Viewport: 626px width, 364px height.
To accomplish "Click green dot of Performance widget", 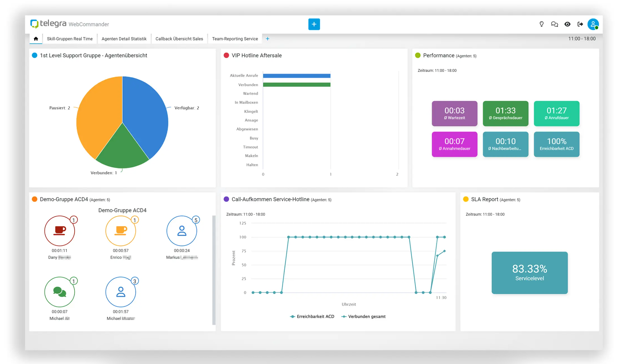I will coord(418,56).
